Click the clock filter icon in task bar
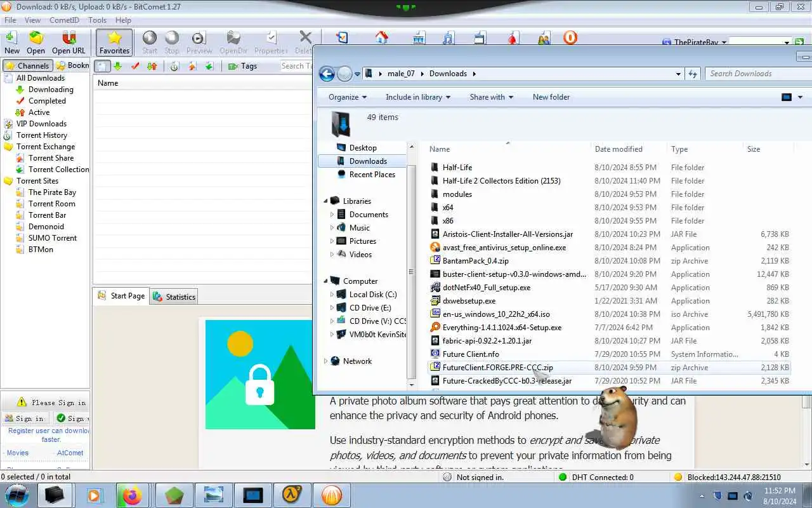 174,66
